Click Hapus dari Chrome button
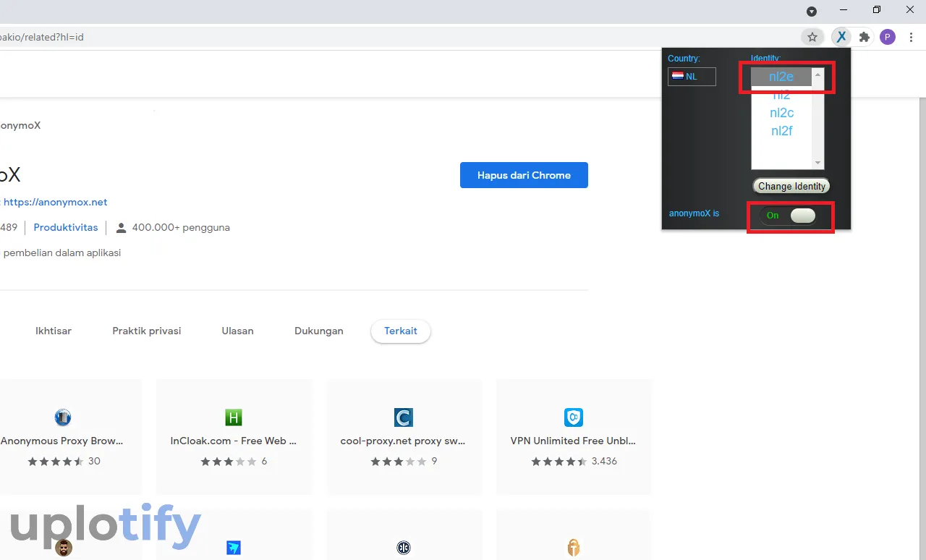Screen dimensions: 926x560 coord(524,175)
